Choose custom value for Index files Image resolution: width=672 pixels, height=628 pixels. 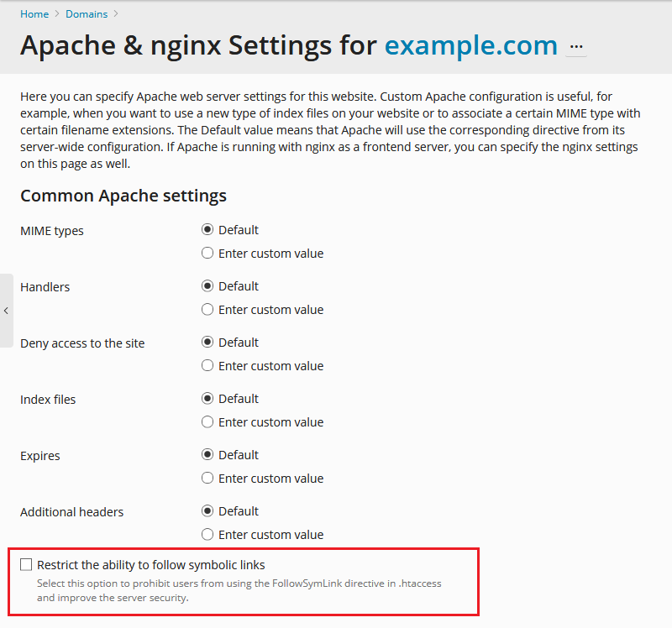[207, 422]
